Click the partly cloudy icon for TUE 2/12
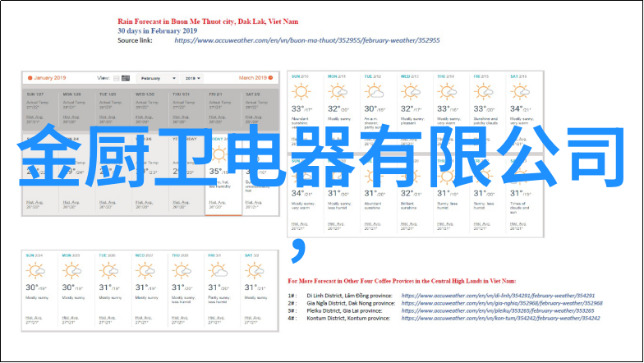This screenshot has height=363, width=644. pyautogui.click(x=375, y=92)
